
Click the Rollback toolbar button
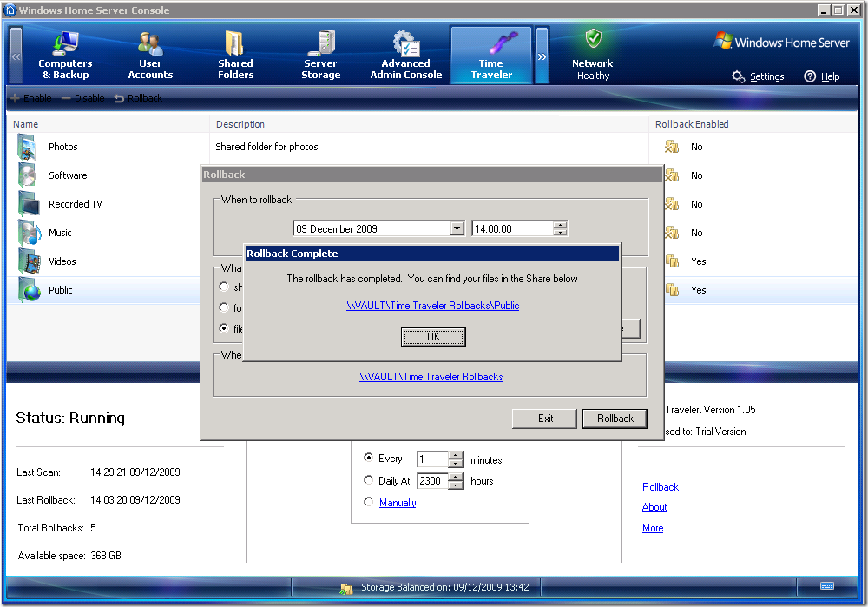tap(138, 98)
